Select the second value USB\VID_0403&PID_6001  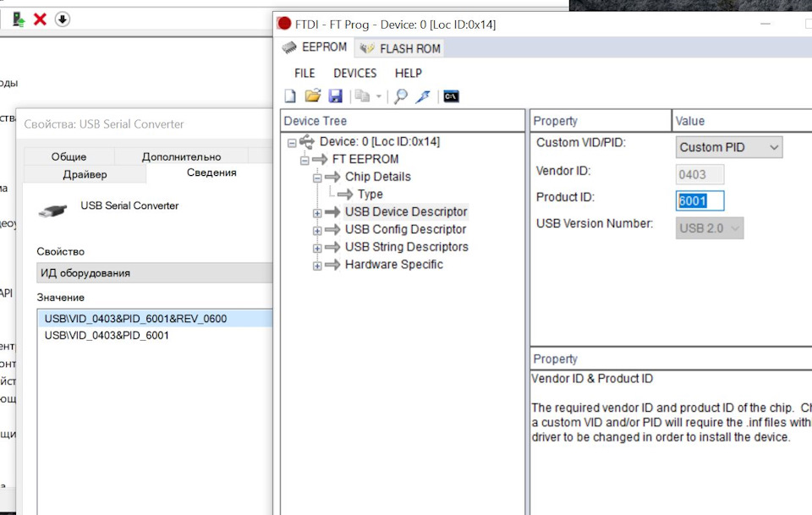point(107,336)
